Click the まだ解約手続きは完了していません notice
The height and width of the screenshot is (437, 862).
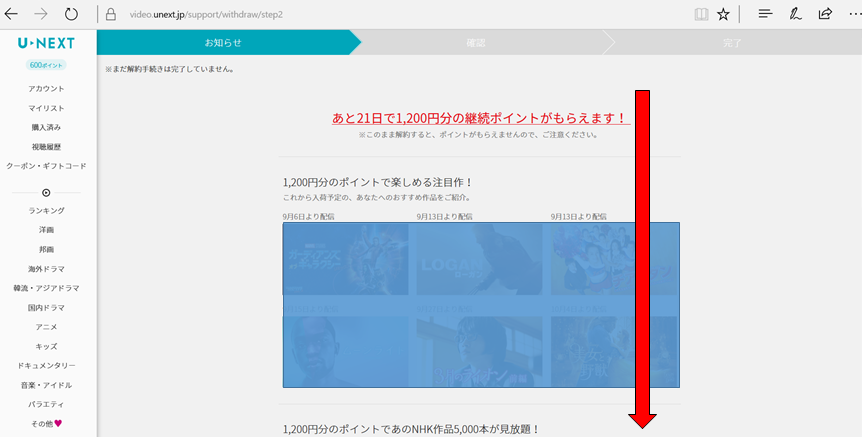point(169,69)
